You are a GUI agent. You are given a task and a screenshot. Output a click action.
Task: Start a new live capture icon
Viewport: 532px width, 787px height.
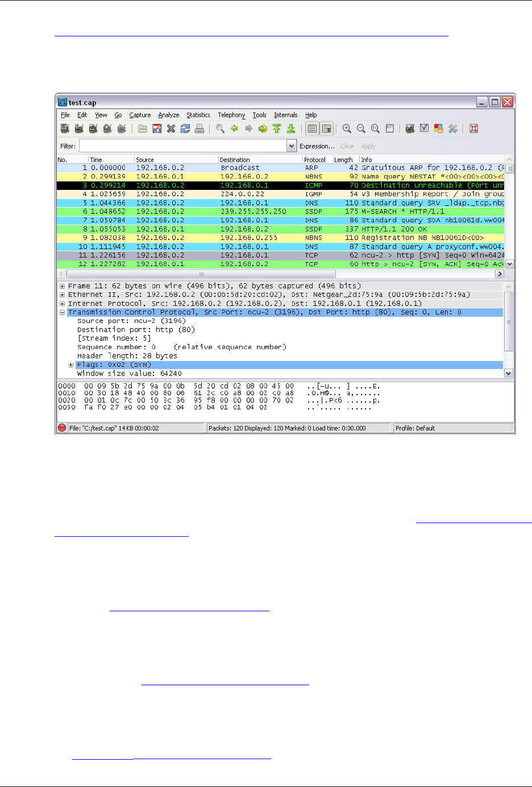pos(93,129)
